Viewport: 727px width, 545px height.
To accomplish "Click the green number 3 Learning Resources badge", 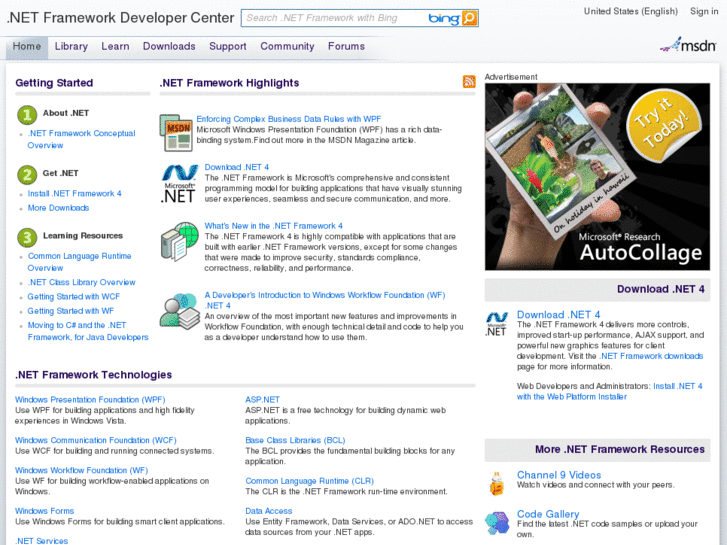I will click(27, 237).
